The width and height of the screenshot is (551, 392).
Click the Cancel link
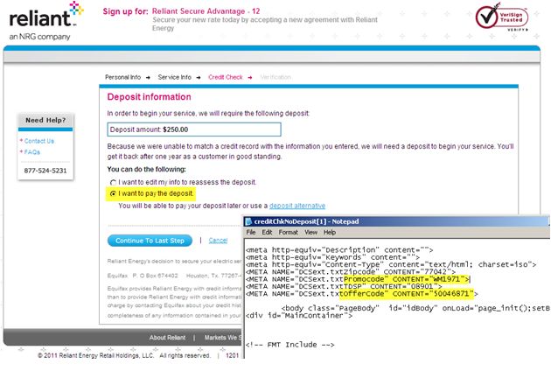(x=219, y=241)
